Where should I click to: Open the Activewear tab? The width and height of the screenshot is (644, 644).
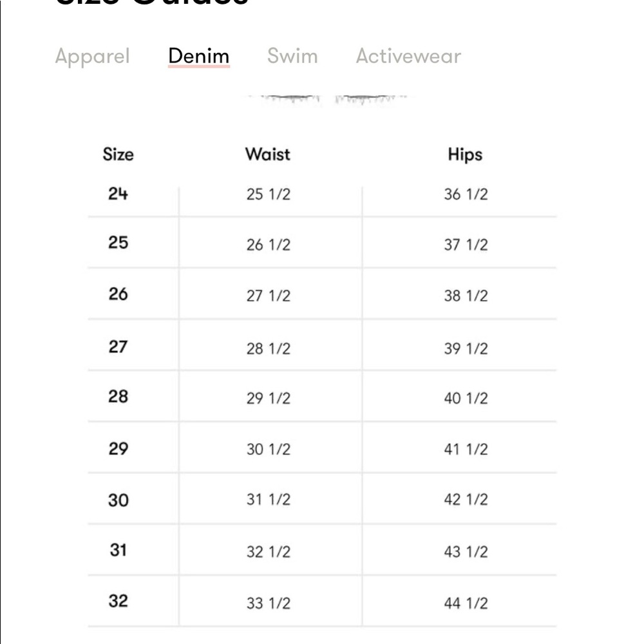coord(408,56)
